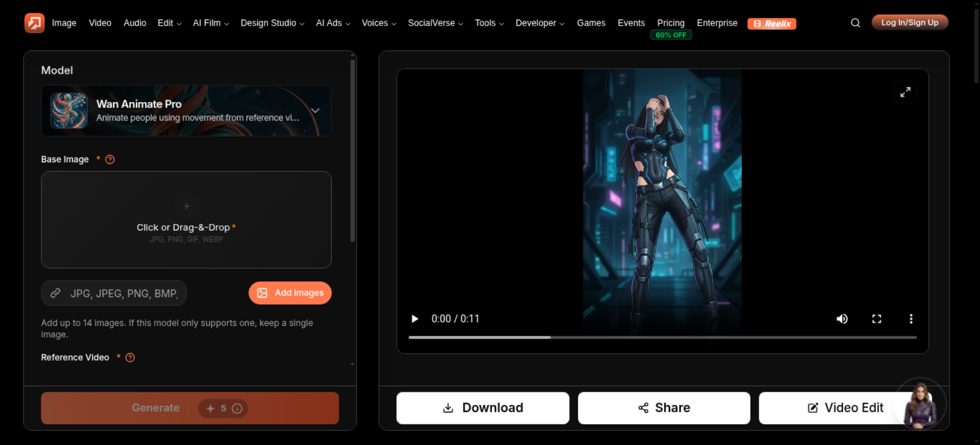Viewport: 980px width, 445px height.
Task: Enter fullscreen on the video player
Action: click(877, 319)
